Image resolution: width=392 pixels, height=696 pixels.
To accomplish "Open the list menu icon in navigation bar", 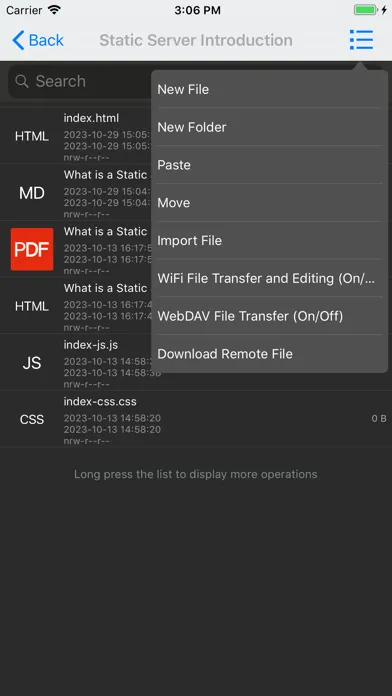I will [361, 40].
